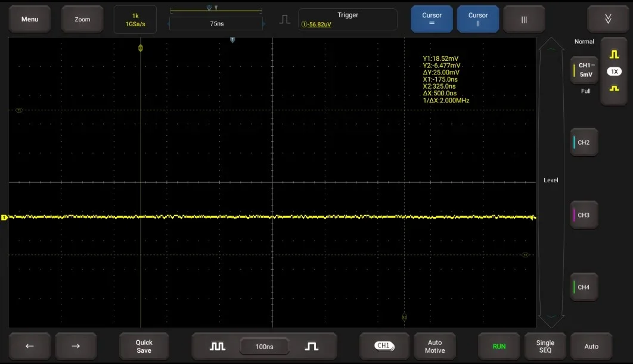Click Auto Motive button
The width and height of the screenshot is (633, 364).
click(435, 346)
